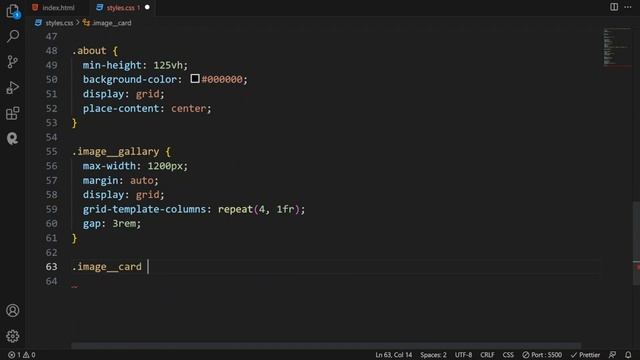
Task: Click the vertical scrollbar thumb
Action: 636,243
